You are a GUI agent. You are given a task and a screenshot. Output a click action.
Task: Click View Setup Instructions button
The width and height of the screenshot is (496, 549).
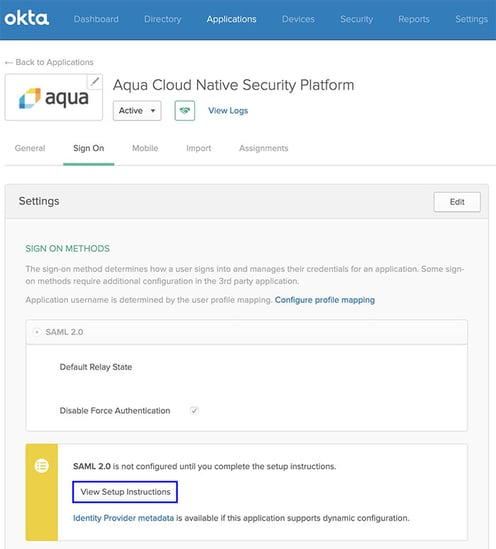(x=125, y=492)
